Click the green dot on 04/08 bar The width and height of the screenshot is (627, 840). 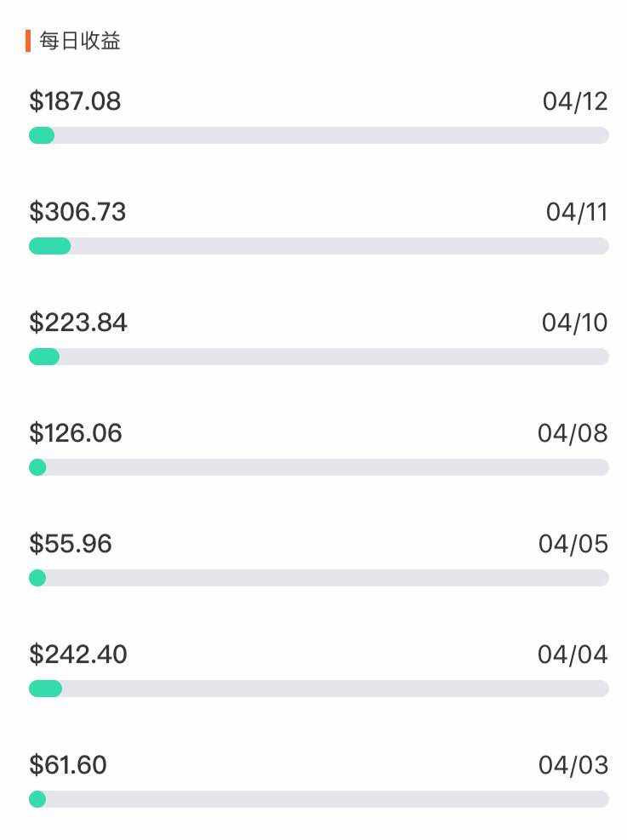click(37, 467)
